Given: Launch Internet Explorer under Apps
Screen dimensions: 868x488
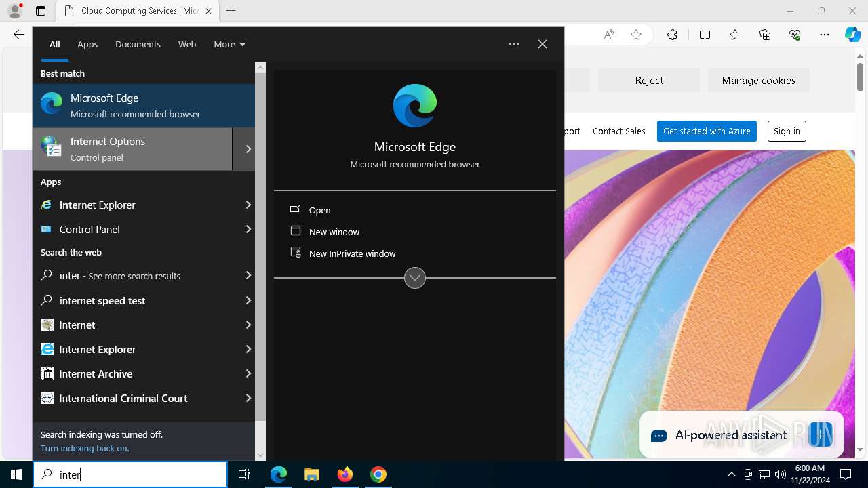Looking at the screenshot, I should point(136,205).
